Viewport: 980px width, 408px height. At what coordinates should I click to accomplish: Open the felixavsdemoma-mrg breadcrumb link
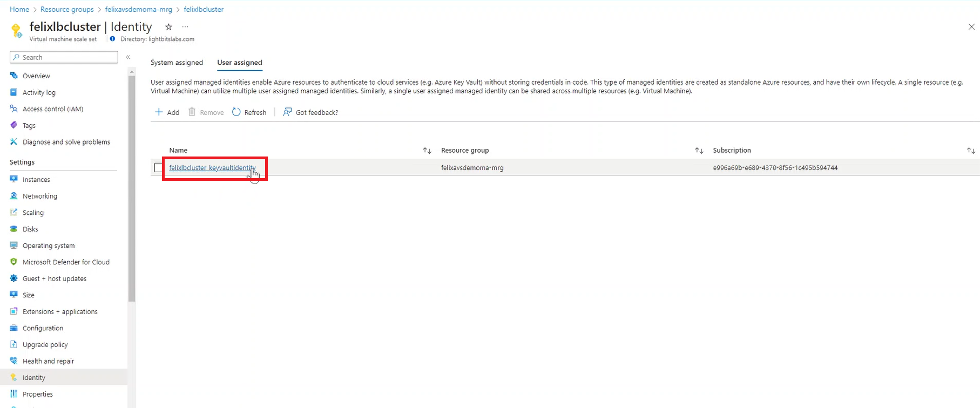(x=139, y=9)
